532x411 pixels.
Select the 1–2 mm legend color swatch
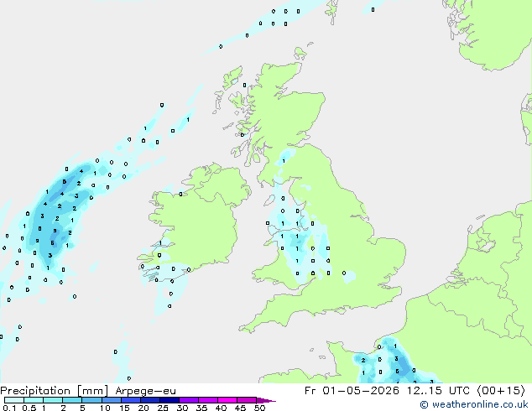click(53, 400)
